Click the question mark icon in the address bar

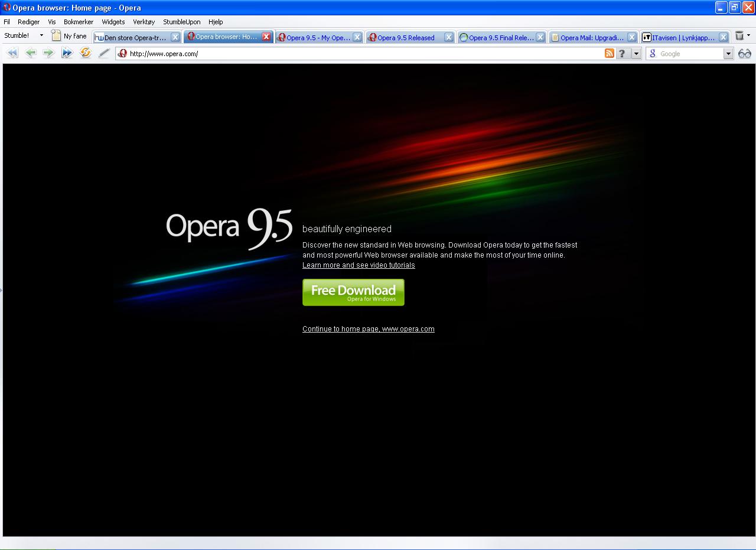coord(622,53)
